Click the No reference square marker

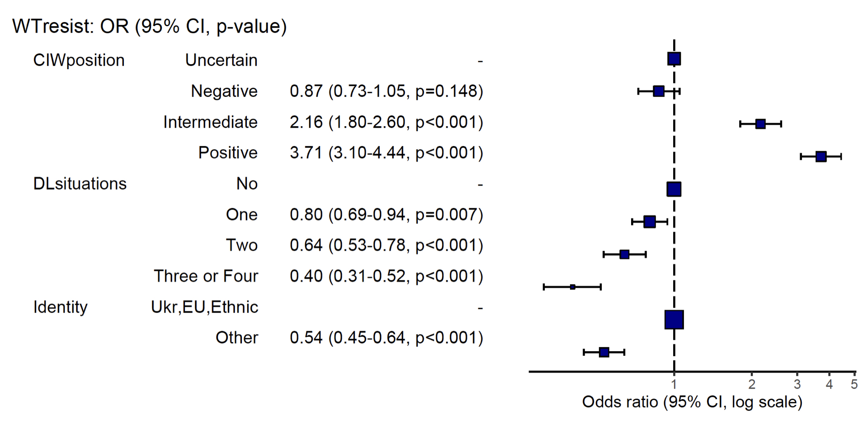[x=674, y=189]
